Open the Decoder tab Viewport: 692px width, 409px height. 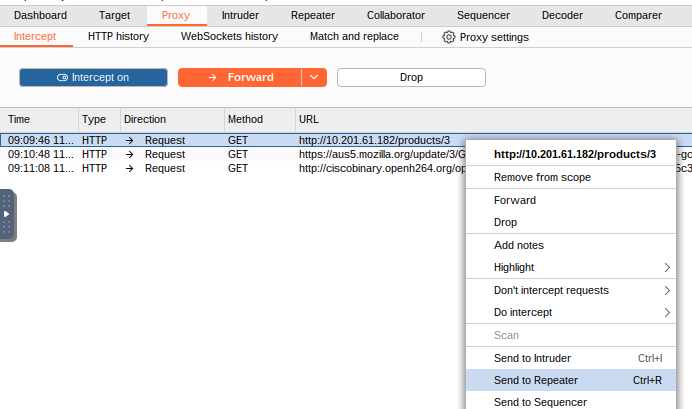(x=562, y=15)
